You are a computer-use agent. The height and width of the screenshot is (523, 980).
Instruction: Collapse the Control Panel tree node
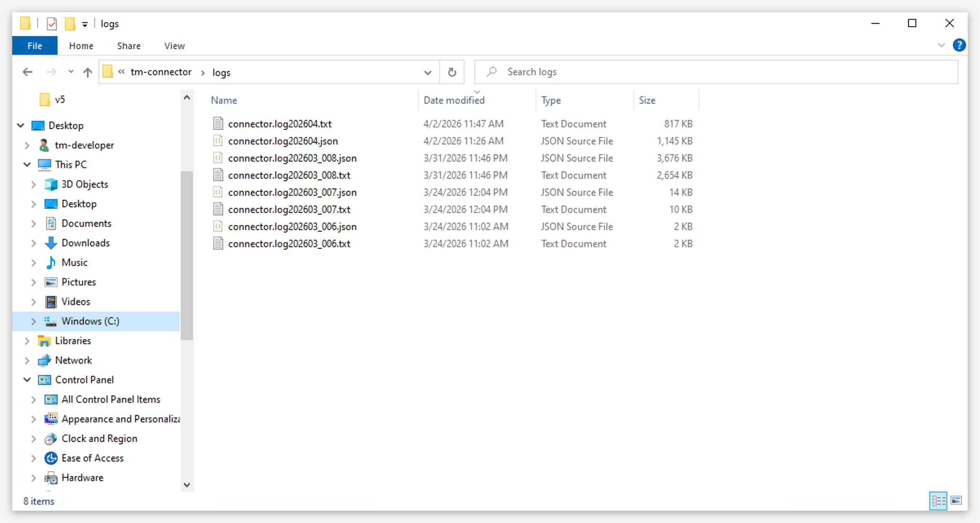click(x=27, y=380)
